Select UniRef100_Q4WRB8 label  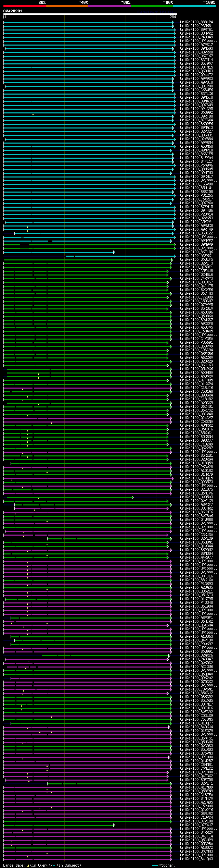click(196, 519)
